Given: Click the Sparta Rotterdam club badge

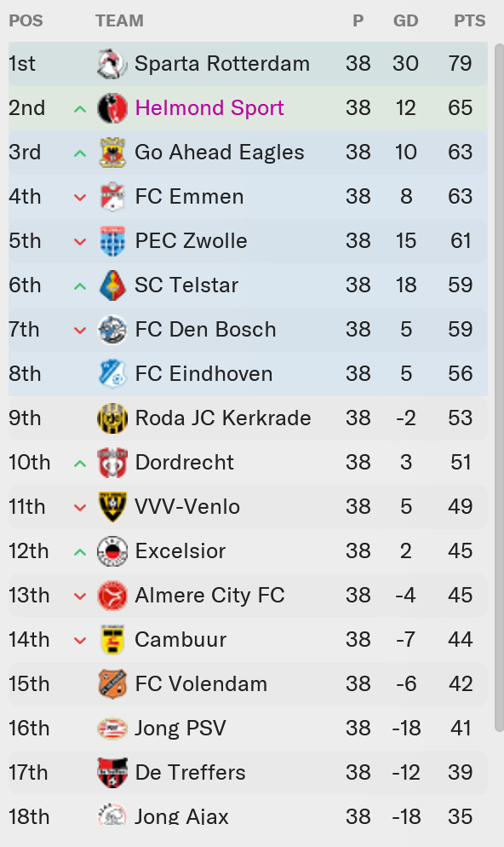Looking at the screenshot, I should tap(112, 64).
